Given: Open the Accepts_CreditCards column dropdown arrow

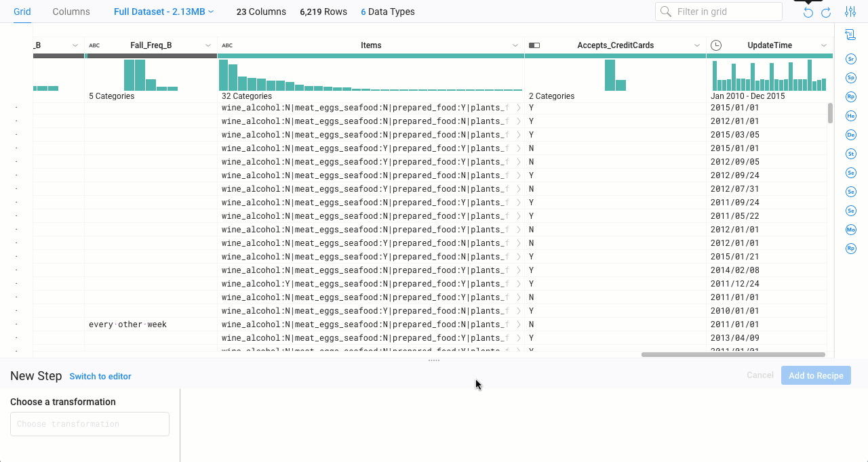Looking at the screenshot, I should 697,45.
